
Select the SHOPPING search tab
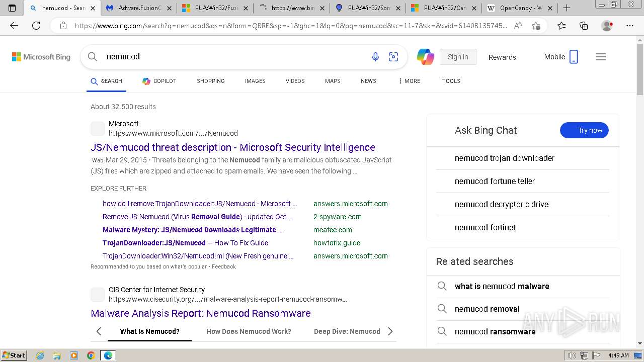[x=211, y=81]
